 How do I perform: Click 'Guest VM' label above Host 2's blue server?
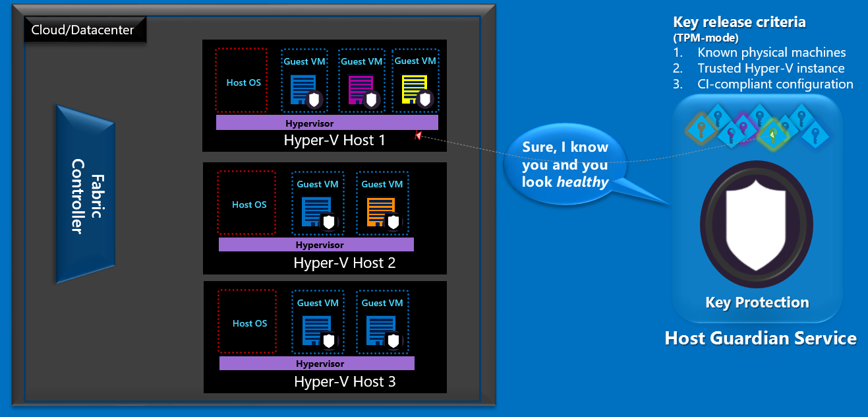(318, 184)
